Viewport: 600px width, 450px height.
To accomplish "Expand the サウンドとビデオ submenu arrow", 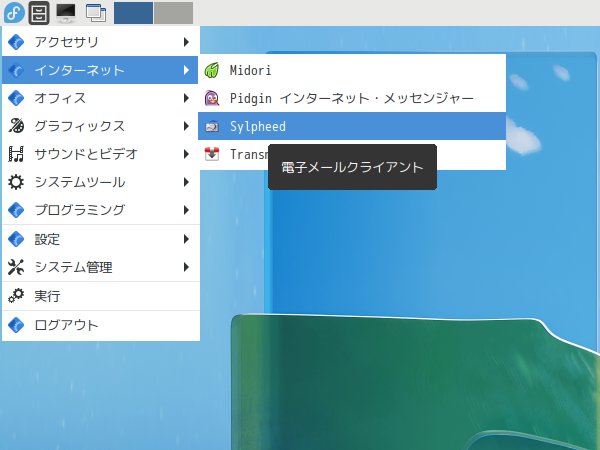I will [x=186, y=154].
